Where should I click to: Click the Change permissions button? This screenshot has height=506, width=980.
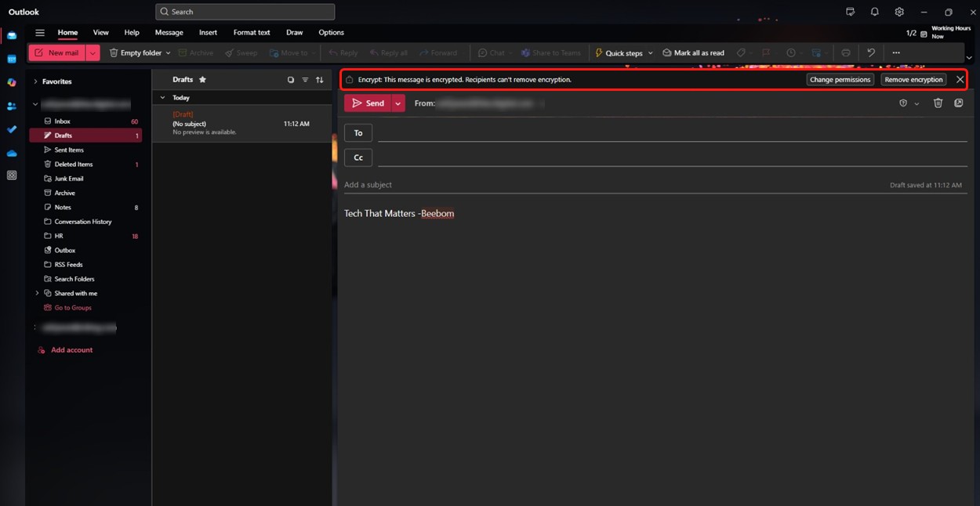840,80
